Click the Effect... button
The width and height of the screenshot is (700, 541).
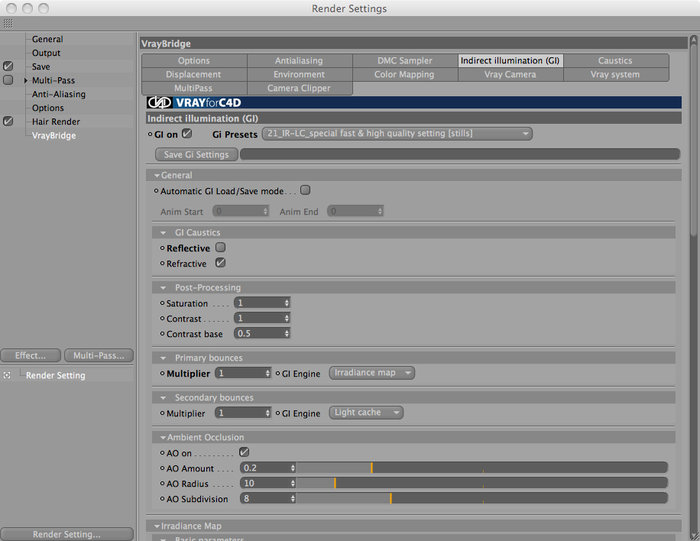30,356
